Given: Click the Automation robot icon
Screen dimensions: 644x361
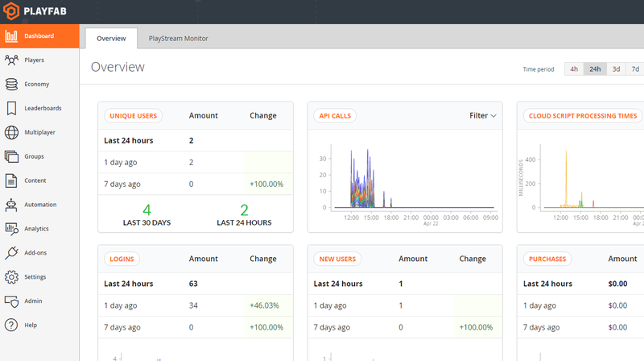Looking at the screenshot, I should [11, 205].
